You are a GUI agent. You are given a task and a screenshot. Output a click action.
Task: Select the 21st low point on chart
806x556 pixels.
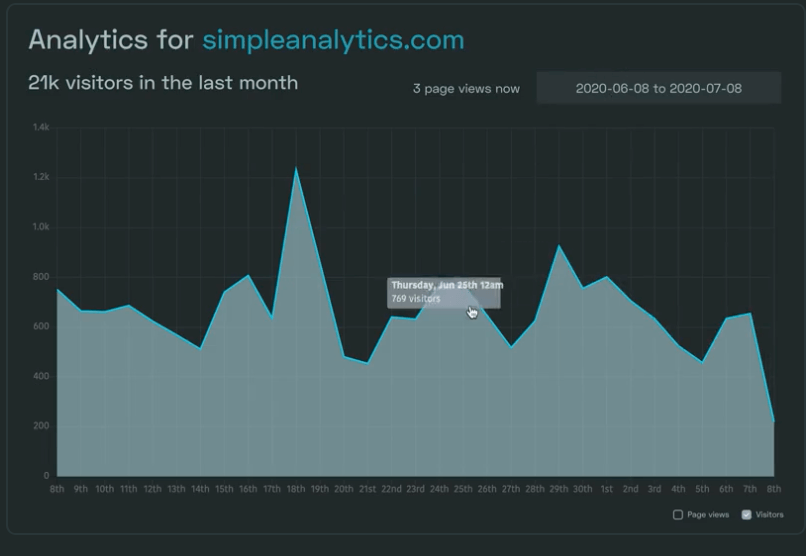click(367, 363)
